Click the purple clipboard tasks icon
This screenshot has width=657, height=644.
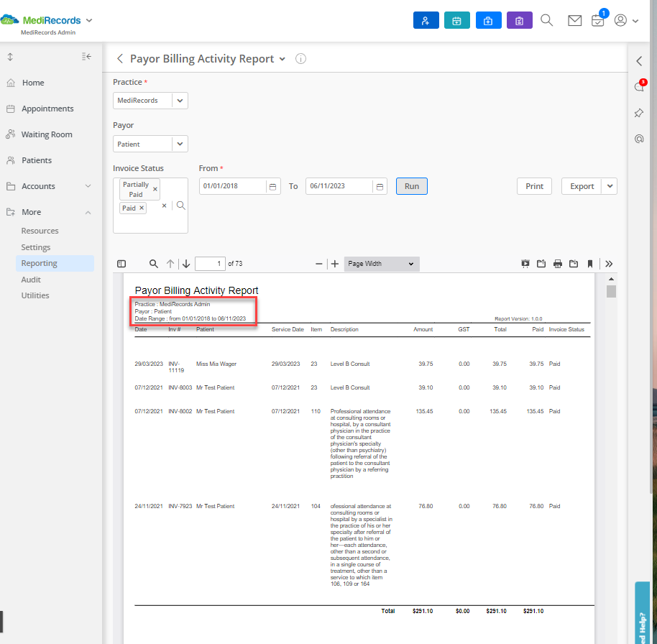519,20
